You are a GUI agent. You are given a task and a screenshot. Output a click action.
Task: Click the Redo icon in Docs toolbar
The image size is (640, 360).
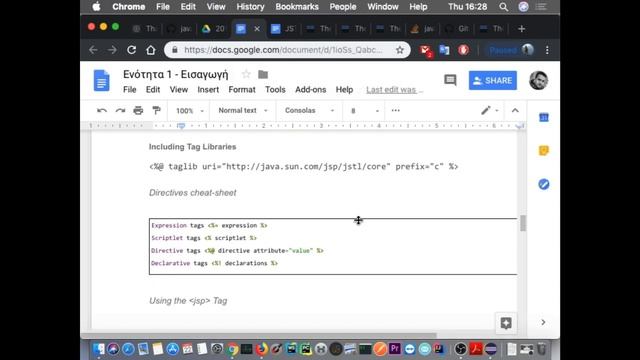coord(120,110)
